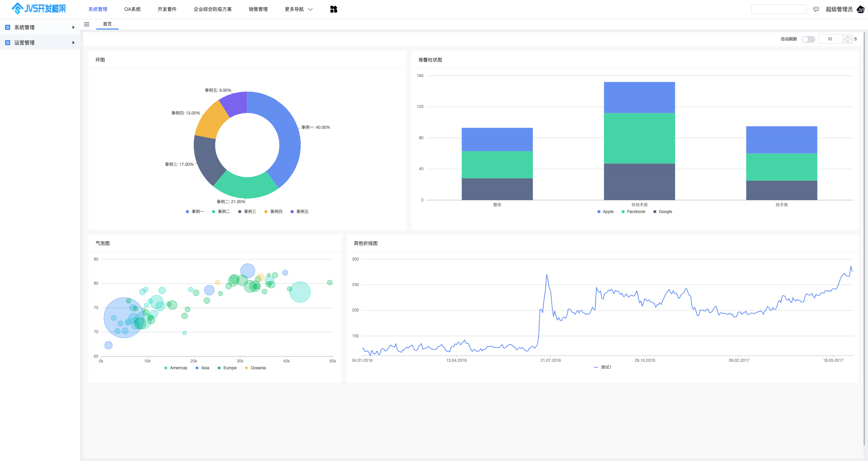Screen dimensions: 868x461
Task: Increase refresh interval with up stepper
Action: click(847, 37)
